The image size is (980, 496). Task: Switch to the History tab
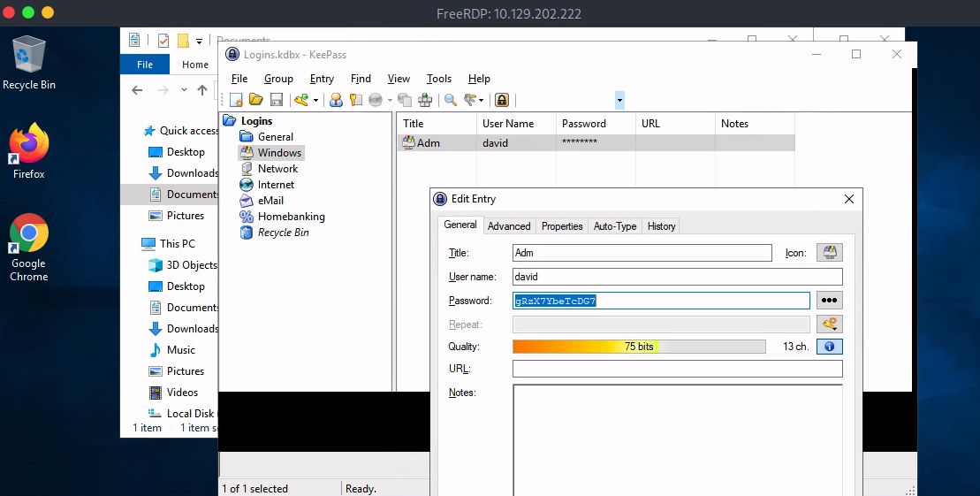pos(661,225)
